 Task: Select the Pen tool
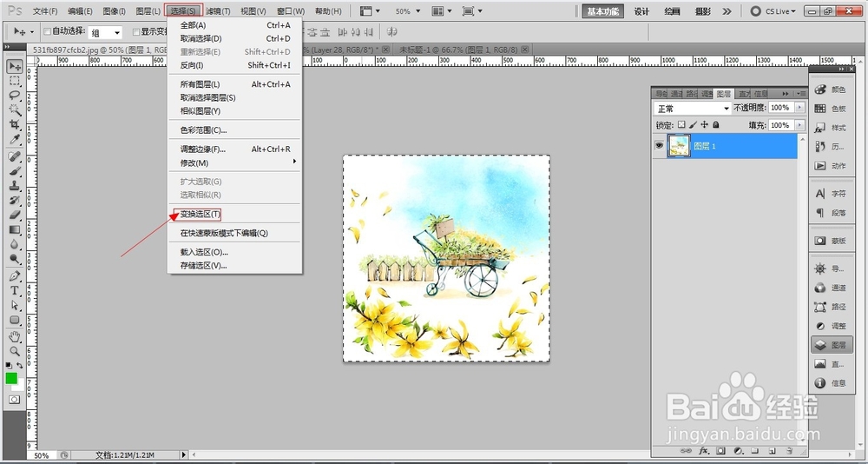click(x=15, y=275)
